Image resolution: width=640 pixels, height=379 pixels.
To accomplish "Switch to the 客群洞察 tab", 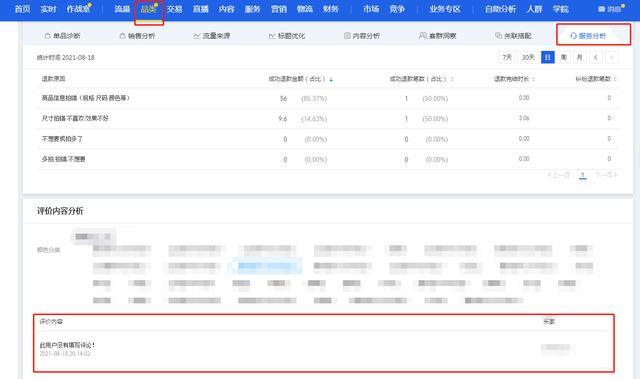I will click(x=438, y=36).
